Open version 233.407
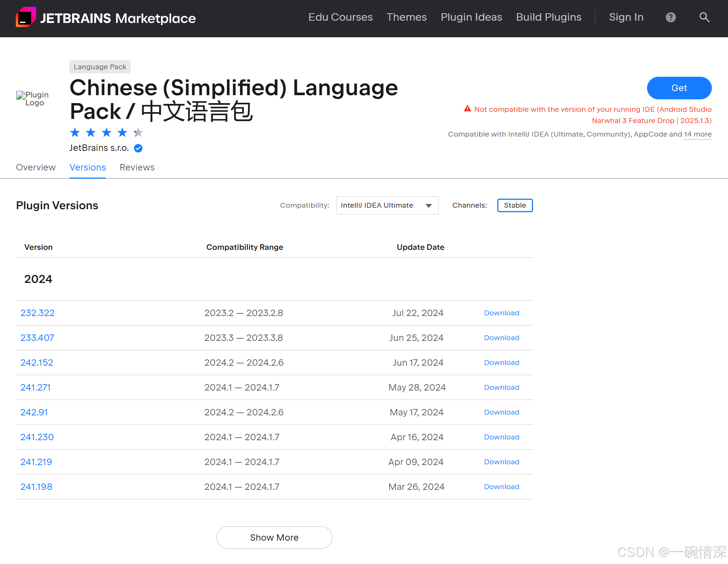 37,338
